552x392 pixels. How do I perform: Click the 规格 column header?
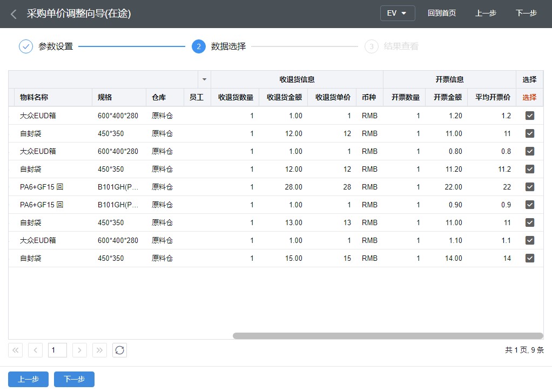click(x=119, y=98)
